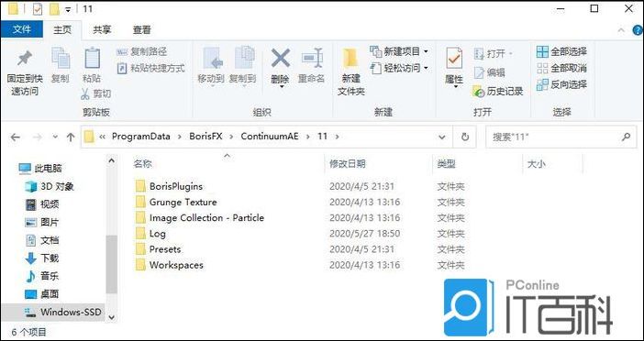Click Paste shortcut (粘贴快捷方式)
The image size is (644, 341).
pyautogui.click(x=150, y=68)
